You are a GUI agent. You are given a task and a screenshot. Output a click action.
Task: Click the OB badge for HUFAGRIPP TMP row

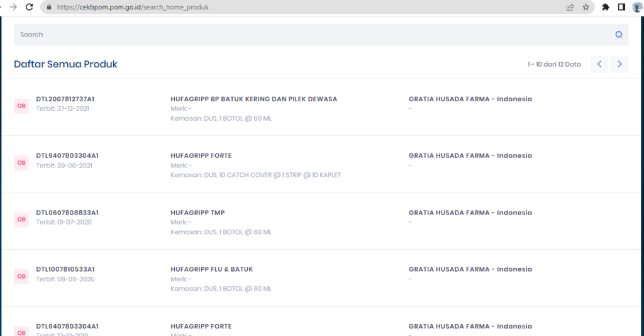point(21,220)
